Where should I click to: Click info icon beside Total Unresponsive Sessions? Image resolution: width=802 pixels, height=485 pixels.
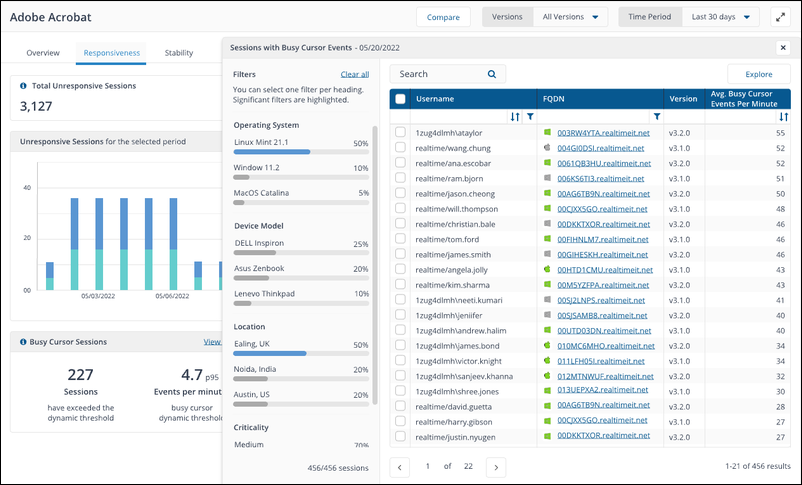click(24, 86)
